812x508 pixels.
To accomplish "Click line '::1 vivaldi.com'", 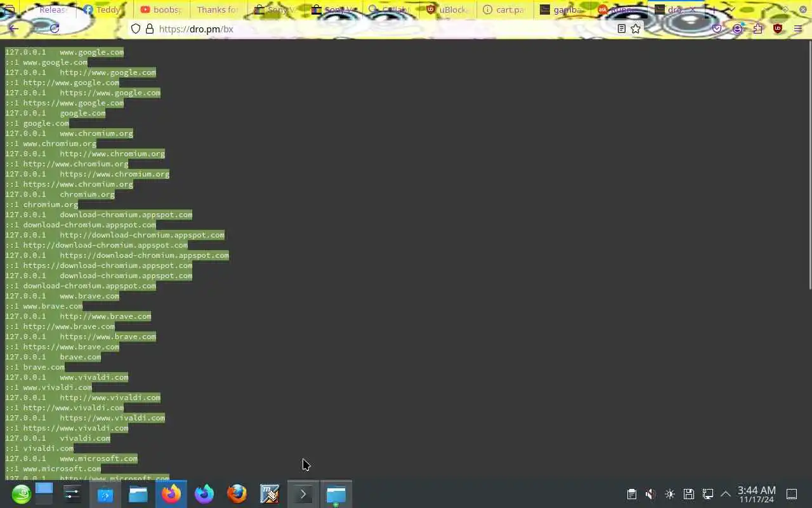I will pos(39,448).
